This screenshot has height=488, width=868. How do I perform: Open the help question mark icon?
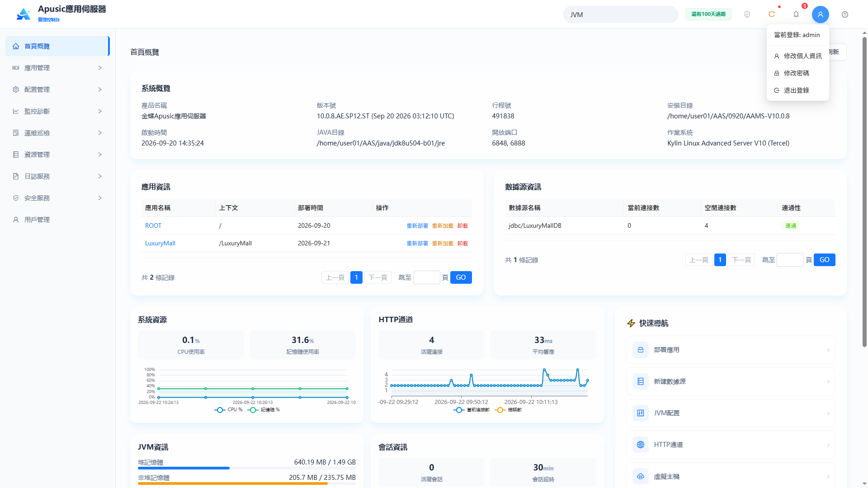click(x=845, y=14)
